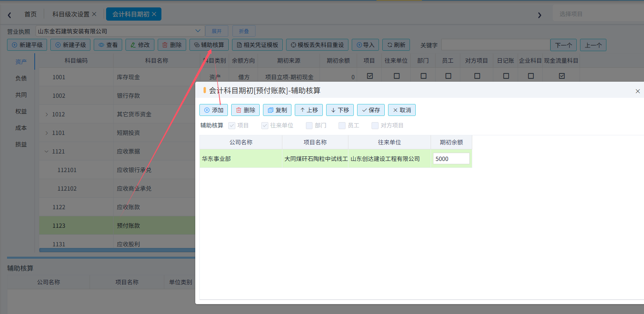Check the 对方项目 option in the dialog
This screenshot has width=644, height=314.
point(375,125)
